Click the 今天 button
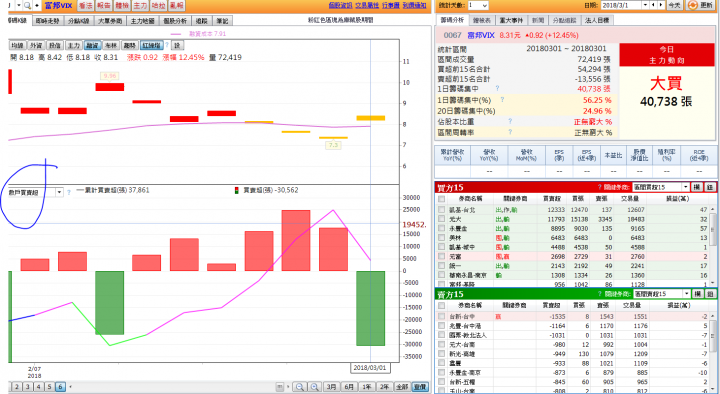Viewport: 720px width, 394px height. pos(674,6)
